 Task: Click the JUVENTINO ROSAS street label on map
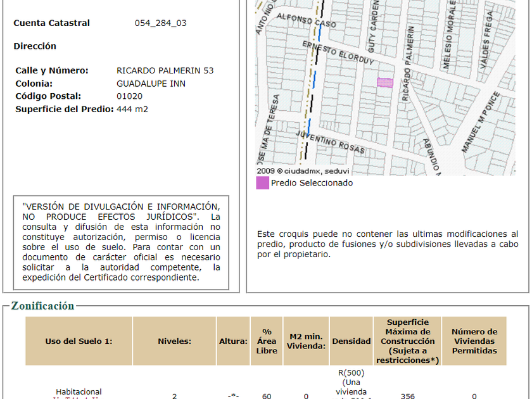[330, 142]
